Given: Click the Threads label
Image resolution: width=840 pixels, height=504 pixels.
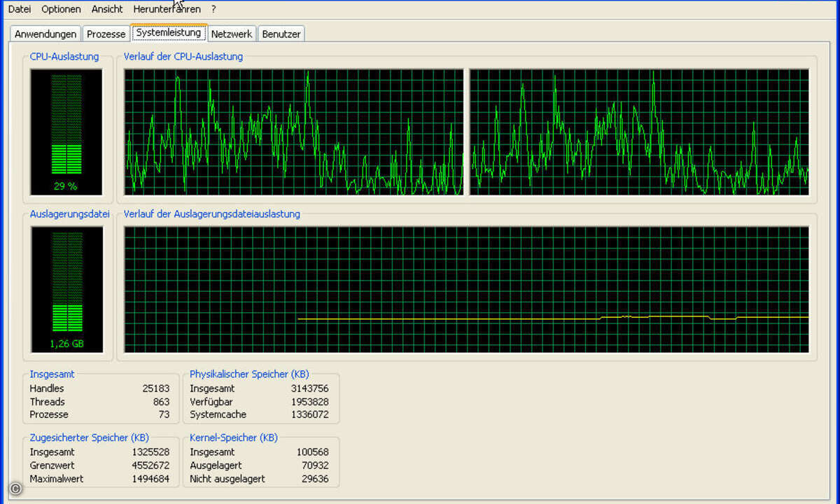Looking at the screenshot, I should coord(47,402).
